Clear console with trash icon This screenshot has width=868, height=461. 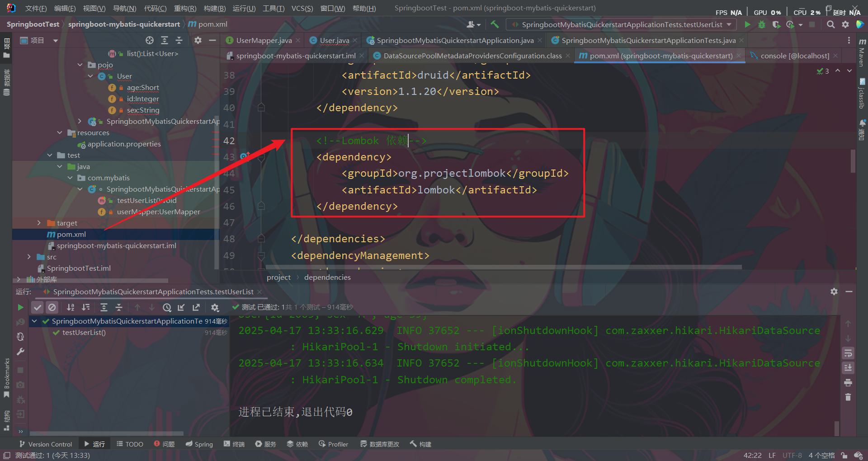coord(848,397)
